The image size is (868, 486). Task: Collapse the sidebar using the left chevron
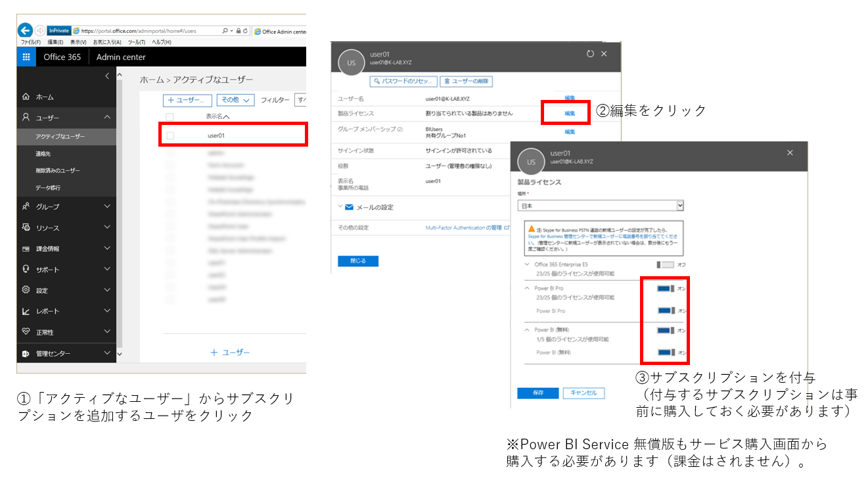tap(107, 77)
